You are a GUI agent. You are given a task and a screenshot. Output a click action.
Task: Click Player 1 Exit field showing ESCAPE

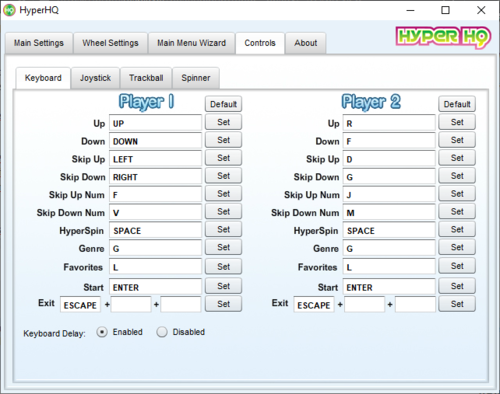pos(80,305)
